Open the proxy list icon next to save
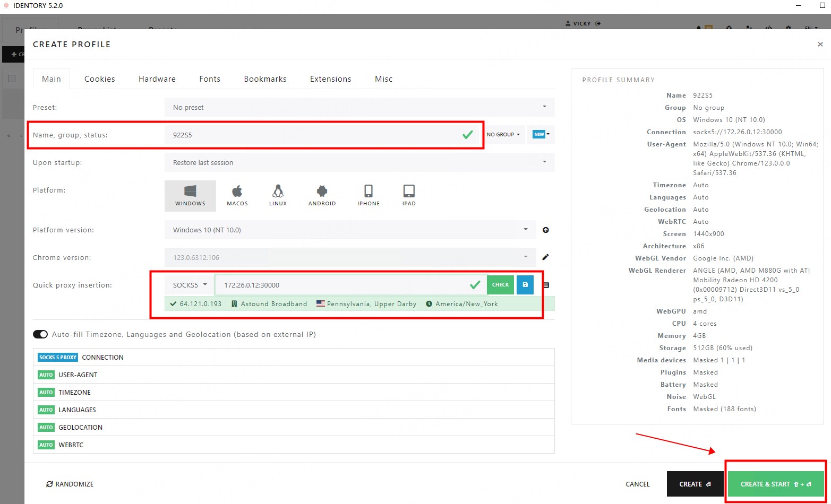This screenshot has width=831, height=504. (x=546, y=285)
